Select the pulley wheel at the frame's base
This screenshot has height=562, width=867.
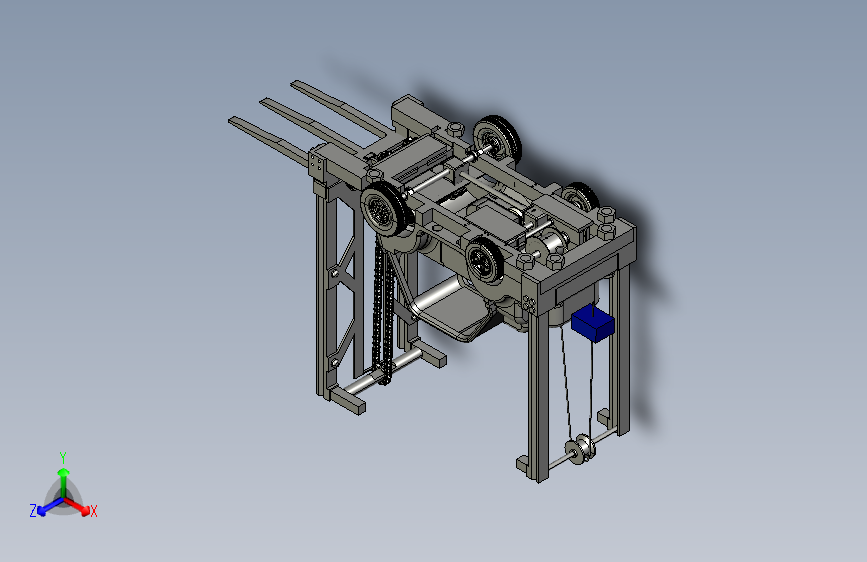point(580,450)
